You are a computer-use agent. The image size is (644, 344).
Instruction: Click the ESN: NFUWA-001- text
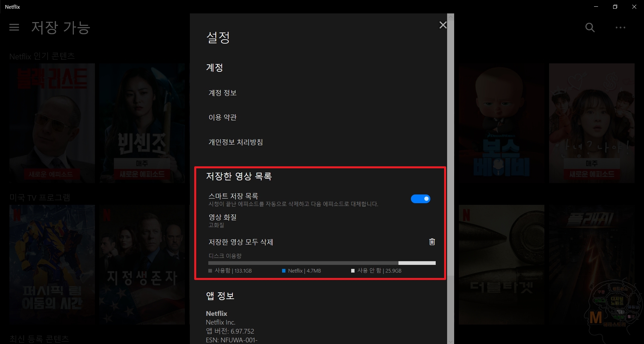(x=231, y=340)
